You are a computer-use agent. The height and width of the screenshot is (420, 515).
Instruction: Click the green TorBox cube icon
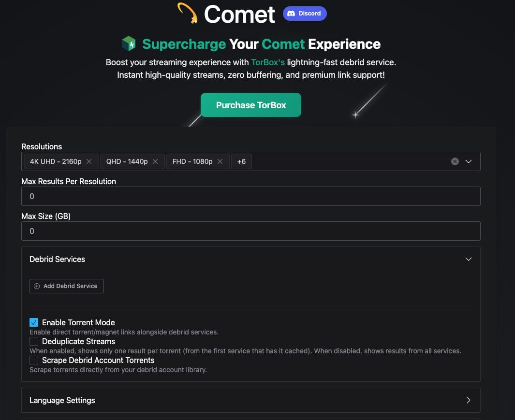click(x=129, y=43)
